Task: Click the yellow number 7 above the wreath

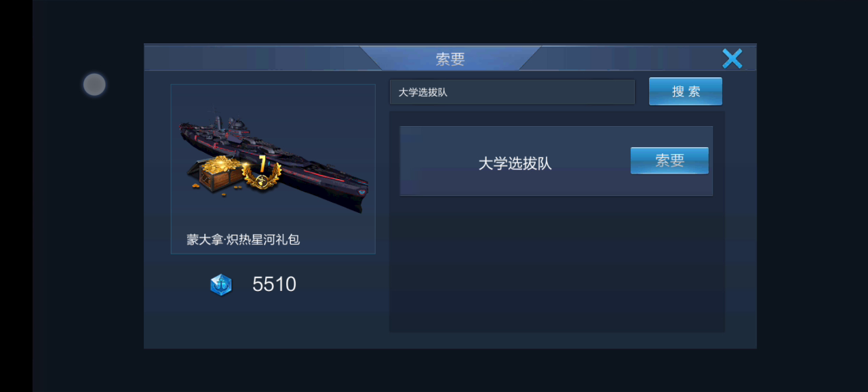Action: tap(262, 163)
